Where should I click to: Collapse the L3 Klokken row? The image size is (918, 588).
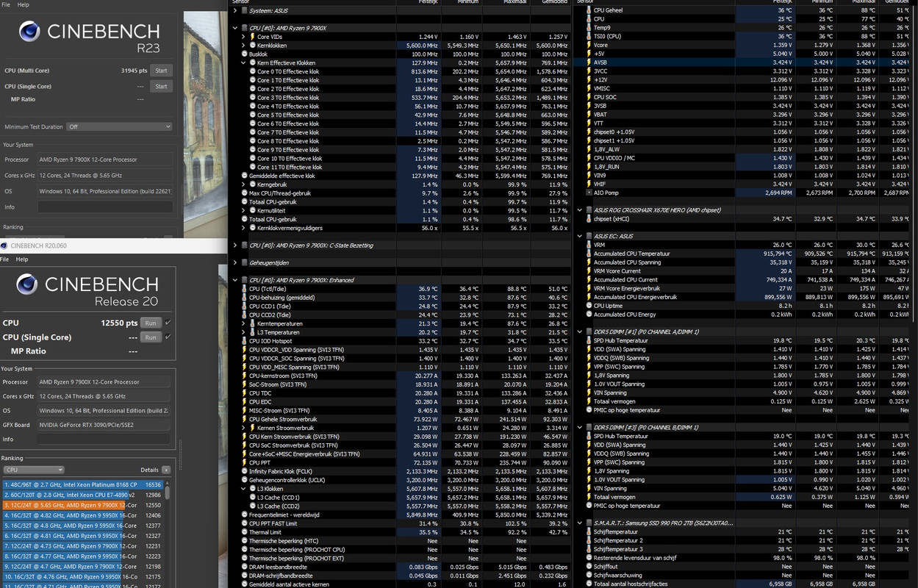pyautogui.click(x=243, y=489)
